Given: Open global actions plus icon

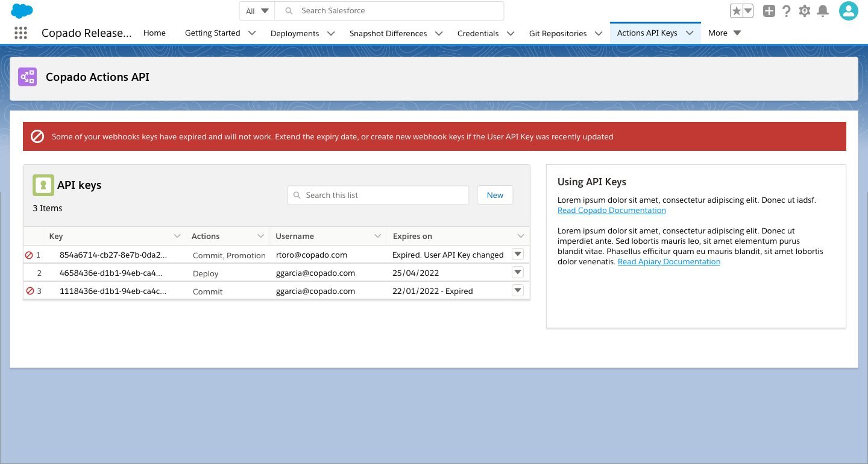Looking at the screenshot, I should [x=769, y=11].
